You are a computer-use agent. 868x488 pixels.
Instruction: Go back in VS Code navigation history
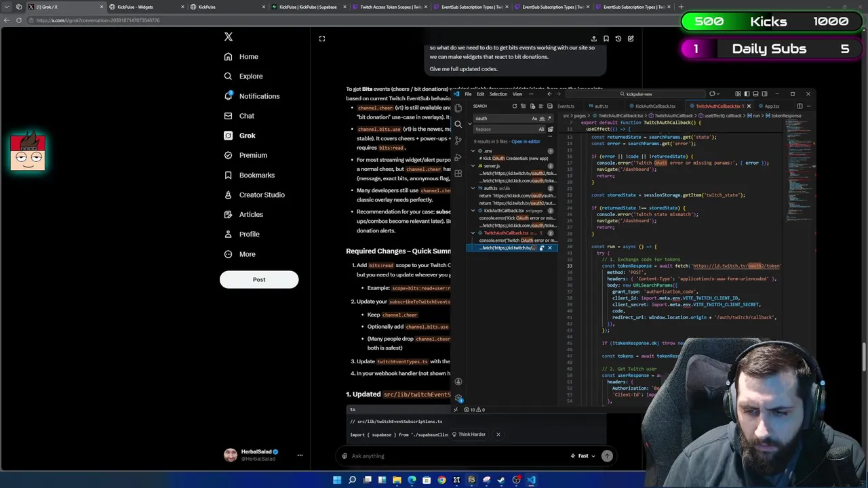click(x=550, y=94)
